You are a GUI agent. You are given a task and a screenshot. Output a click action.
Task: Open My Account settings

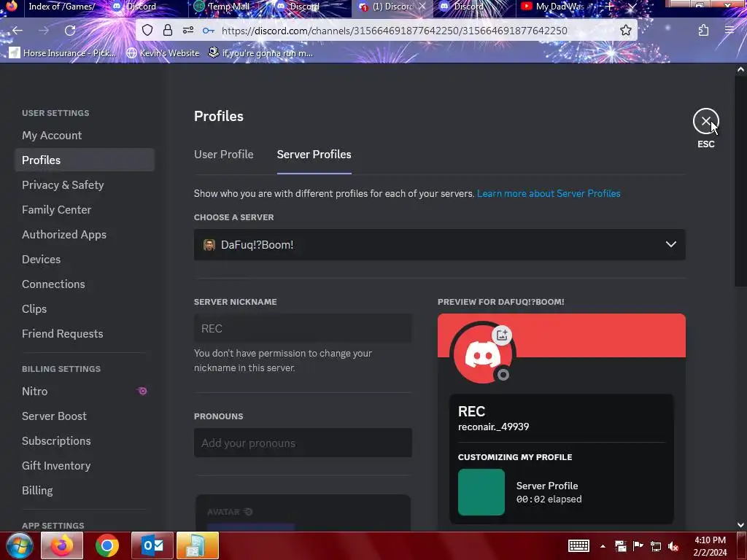52,135
